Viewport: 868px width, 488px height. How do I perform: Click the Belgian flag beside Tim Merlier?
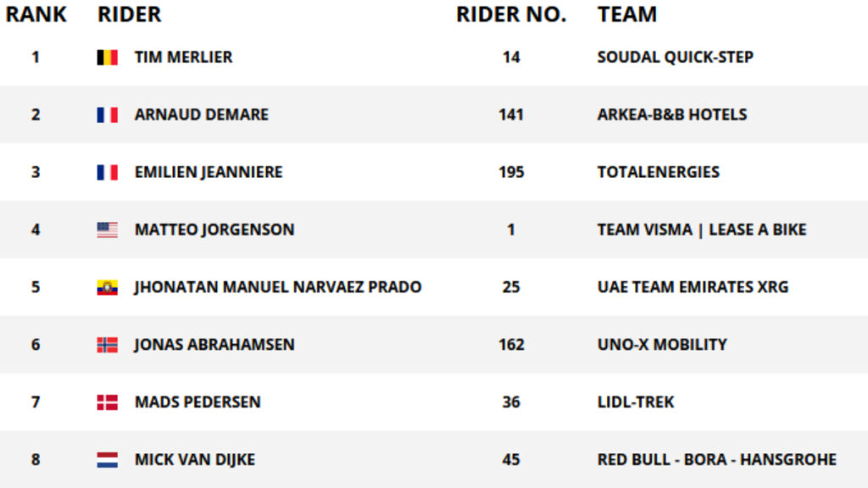[x=108, y=57]
